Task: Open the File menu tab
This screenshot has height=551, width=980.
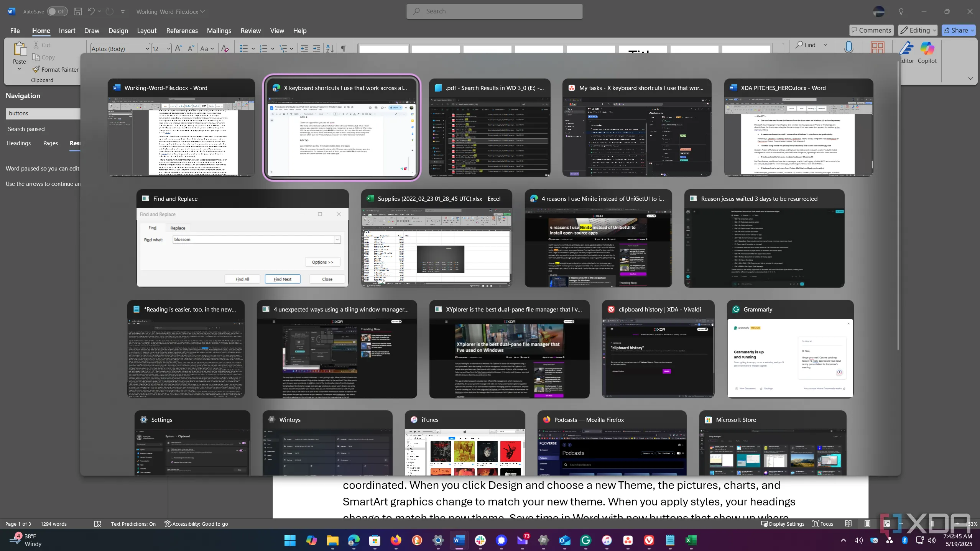Action: pos(15,31)
